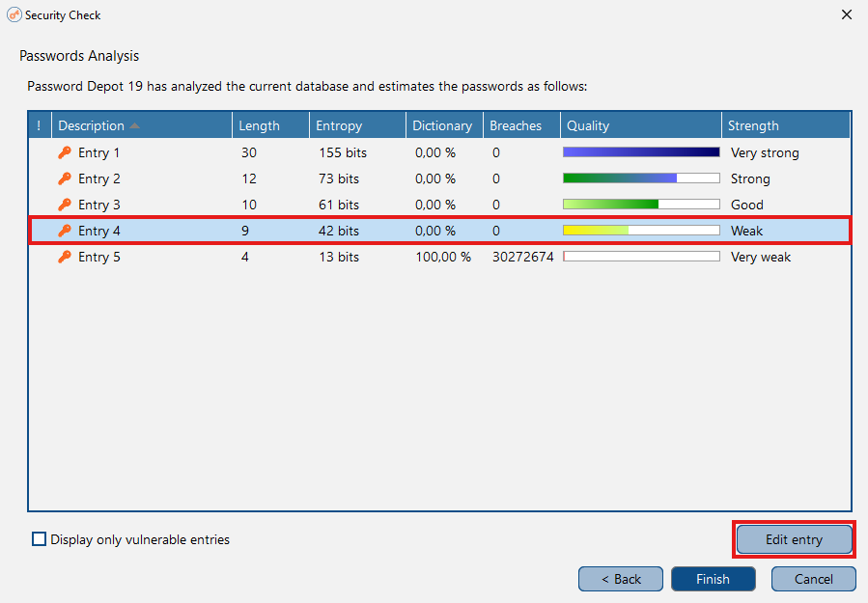Click the Very strong strength label
This screenshot has height=603, width=868.
[765, 153]
